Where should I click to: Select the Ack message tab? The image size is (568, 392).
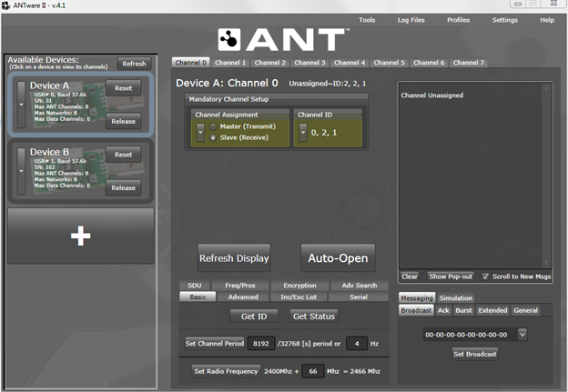[x=443, y=310]
